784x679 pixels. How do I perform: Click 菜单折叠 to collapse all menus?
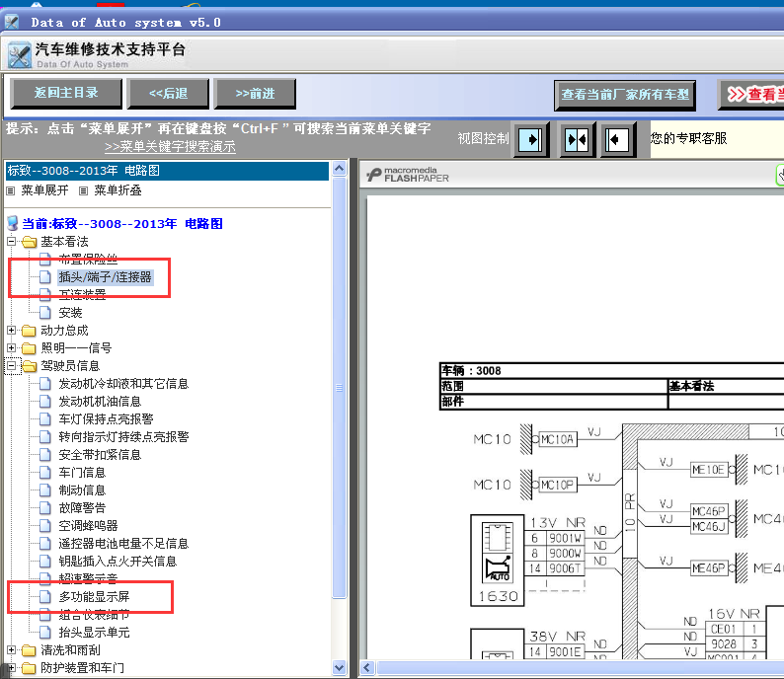(x=118, y=190)
